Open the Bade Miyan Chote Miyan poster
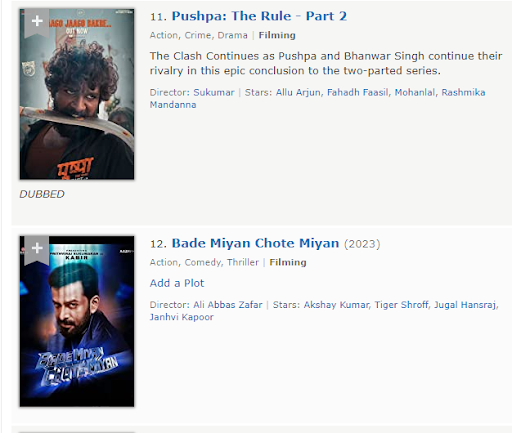Viewport: 512px width, 433px height. (x=77, y=321)
